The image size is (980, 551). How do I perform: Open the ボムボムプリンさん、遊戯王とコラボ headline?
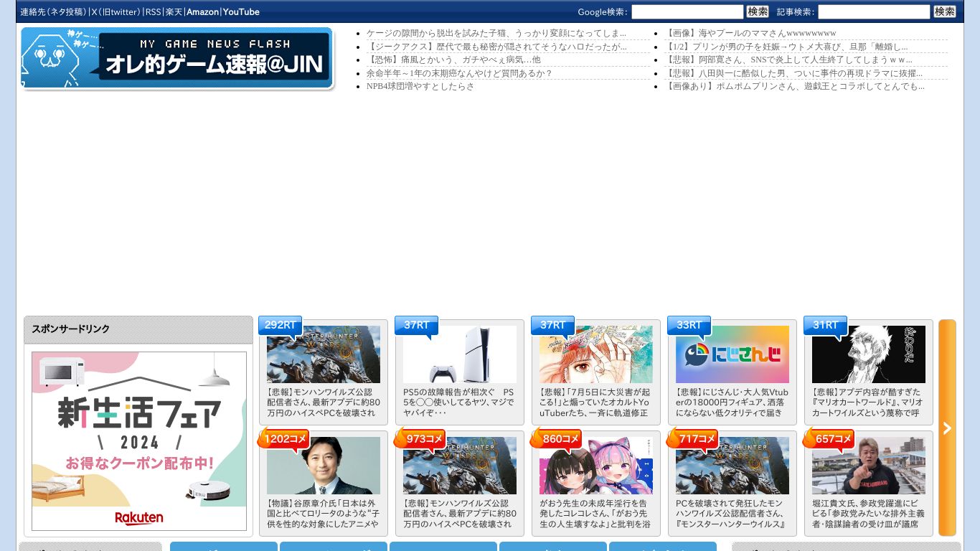pyautogui.click(x=794, y=86)
